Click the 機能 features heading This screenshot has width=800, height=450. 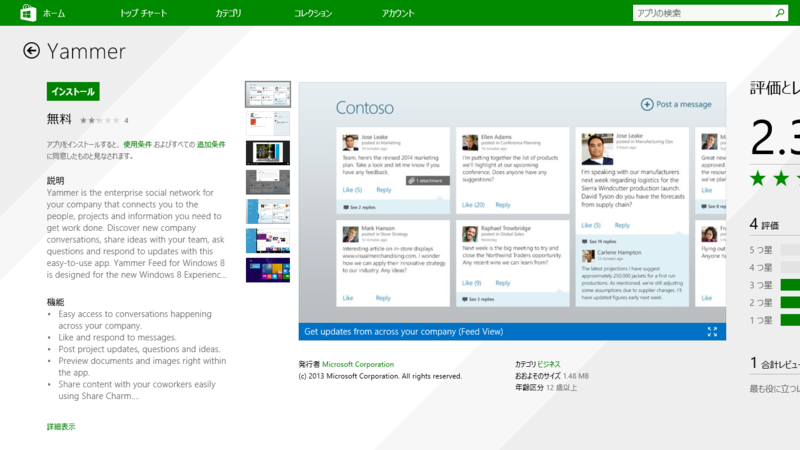(x=56, y=302)
